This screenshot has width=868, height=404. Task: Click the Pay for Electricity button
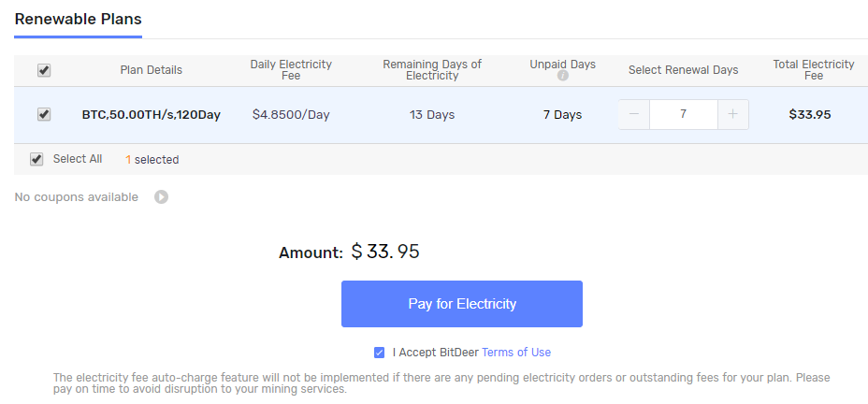click(462, 304)
